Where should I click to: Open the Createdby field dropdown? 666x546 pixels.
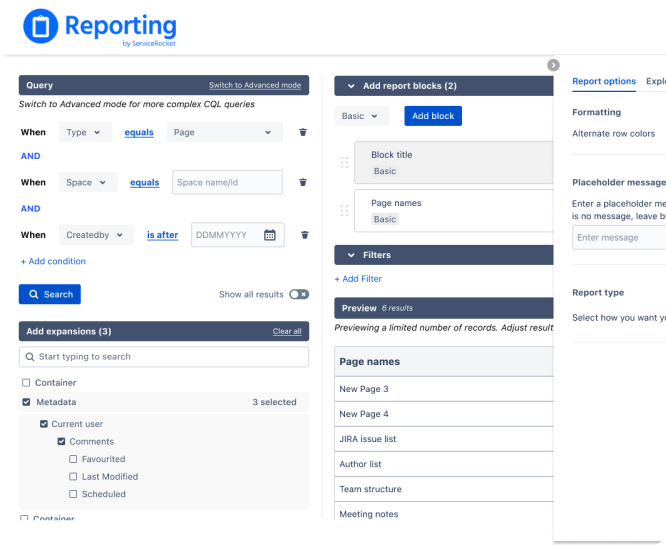pyautogui.click(x=96, y=235)
